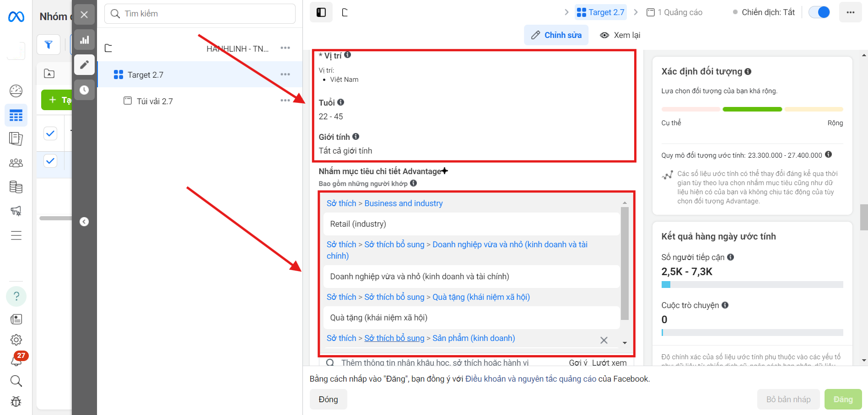Click the bug report icon
The height and width of the screenshot is (415, 868).
16,402
